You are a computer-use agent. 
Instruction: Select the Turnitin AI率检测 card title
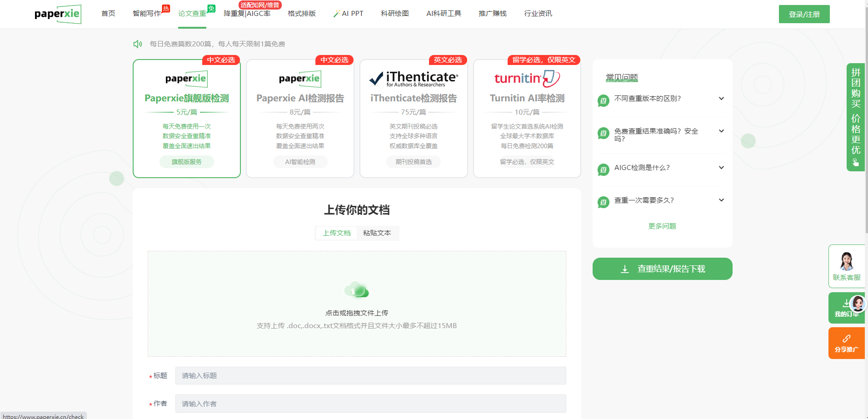tap(527, 98)
